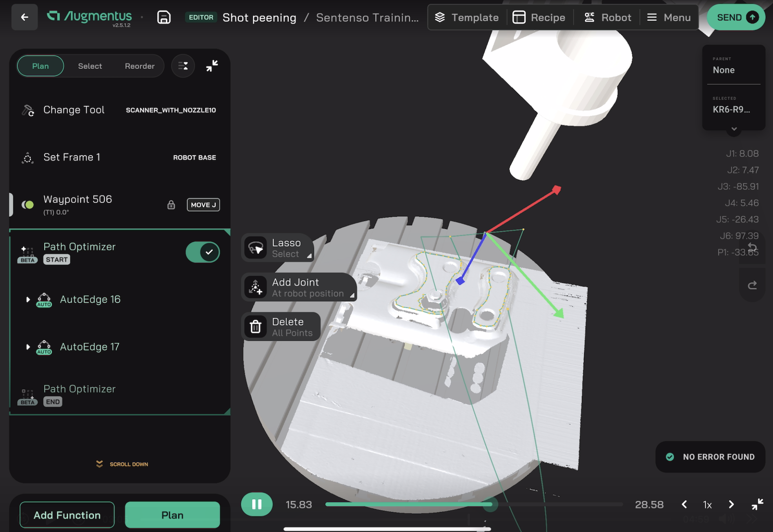Click Add Joint at robot position

coord(299,287)
